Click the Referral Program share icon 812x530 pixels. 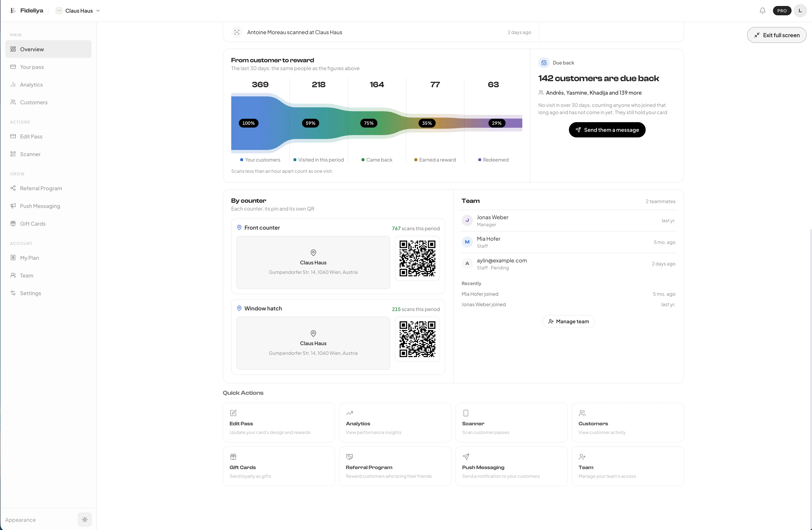[x=13, y=188]
